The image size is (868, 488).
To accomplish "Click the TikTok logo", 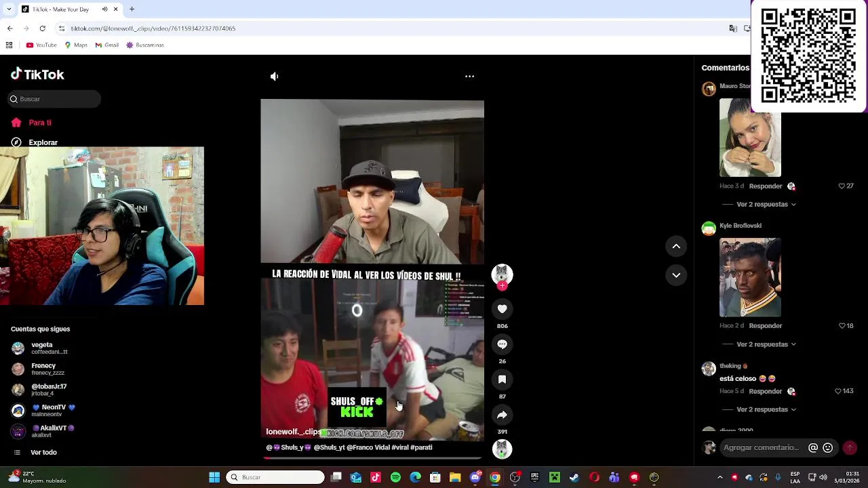I will (38, 75).
